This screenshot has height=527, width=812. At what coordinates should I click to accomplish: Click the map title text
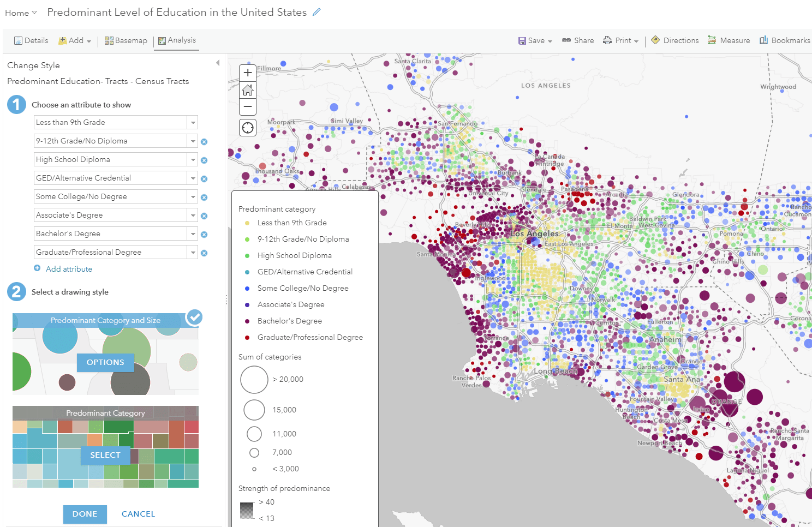(177, 12)
